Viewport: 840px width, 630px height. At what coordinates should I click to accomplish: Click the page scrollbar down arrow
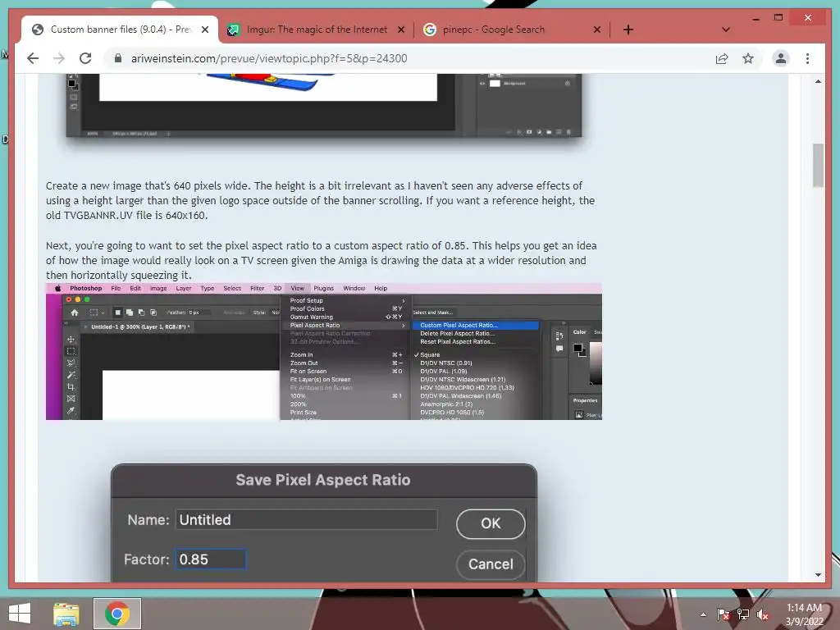click(x=818, y=575)
